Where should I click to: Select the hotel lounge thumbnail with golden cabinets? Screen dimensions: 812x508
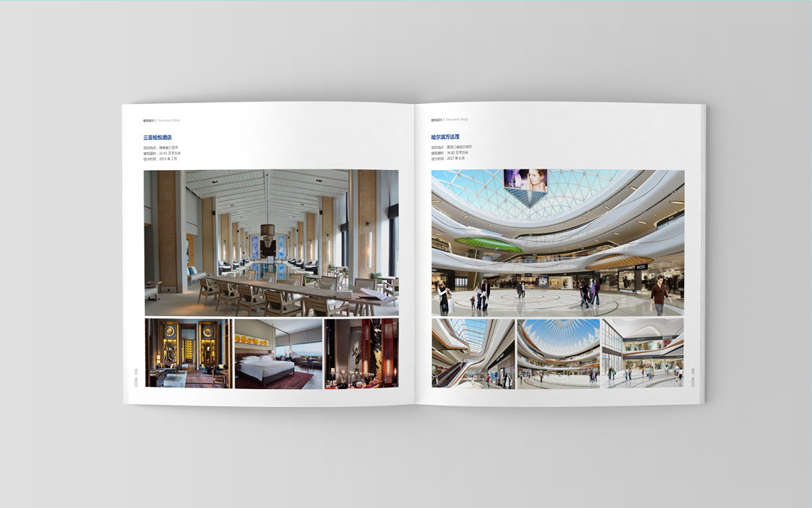(188, 354)
